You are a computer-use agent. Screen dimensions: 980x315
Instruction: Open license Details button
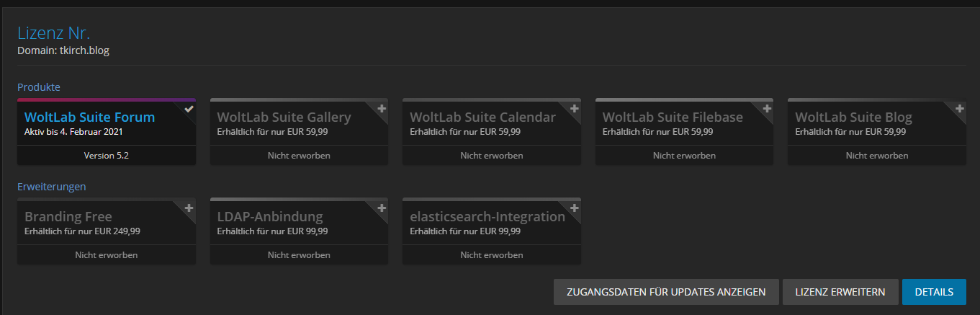pos(934,292)
